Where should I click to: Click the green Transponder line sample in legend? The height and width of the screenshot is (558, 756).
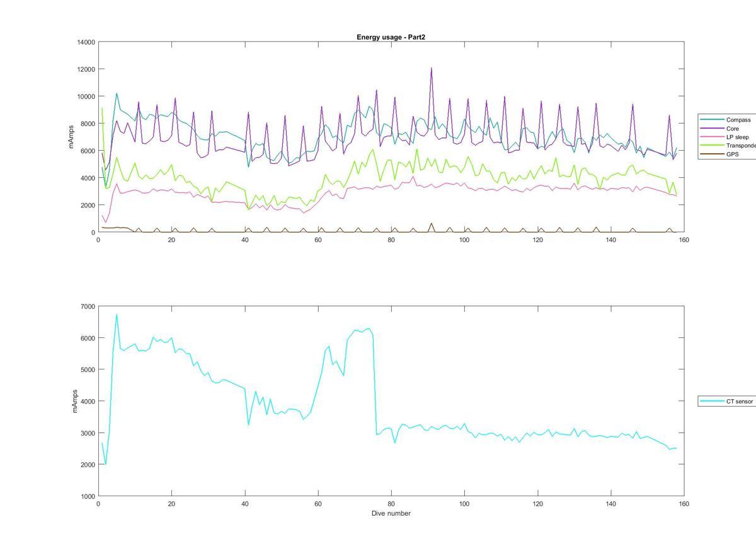pos(712,146)
